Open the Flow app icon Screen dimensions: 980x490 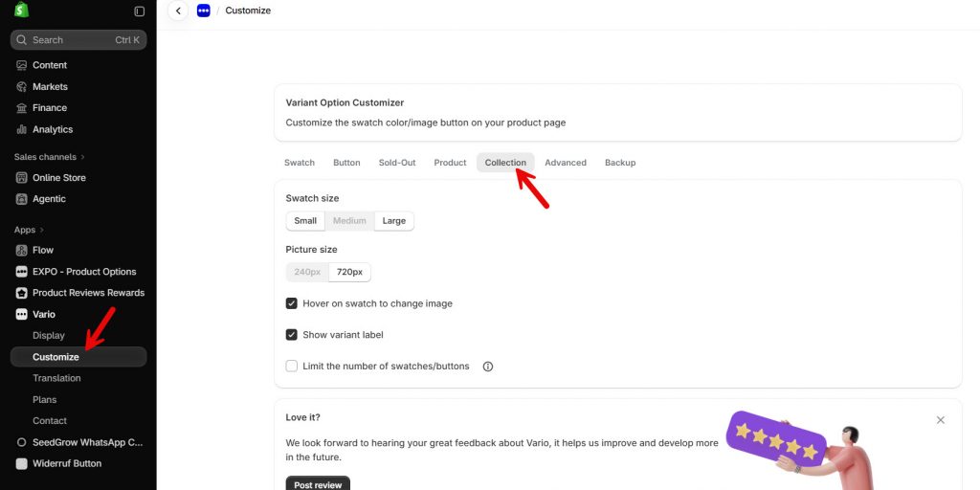22,250
